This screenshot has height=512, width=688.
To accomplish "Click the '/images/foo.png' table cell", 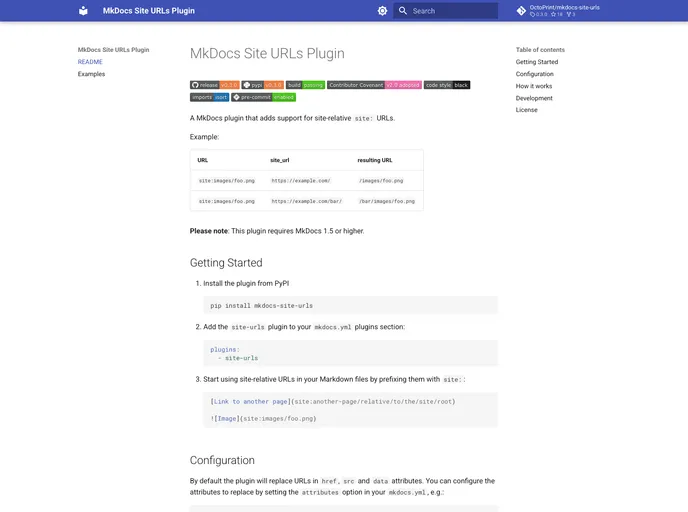I will pos(381,181).
